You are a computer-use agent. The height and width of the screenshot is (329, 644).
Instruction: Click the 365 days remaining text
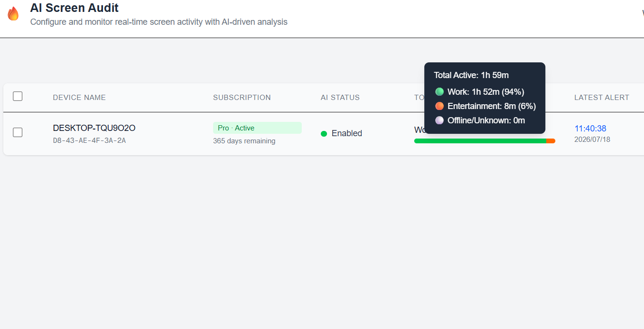click(x=244, y=141)
